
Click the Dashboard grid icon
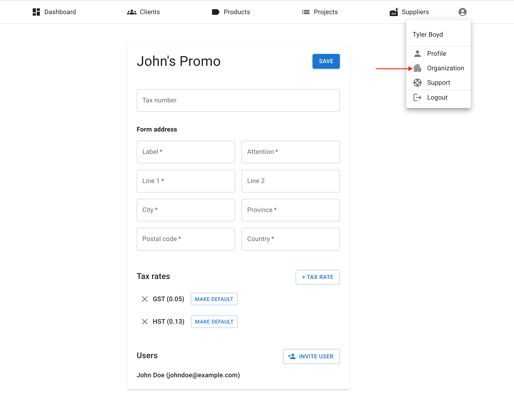coord(36,12)
